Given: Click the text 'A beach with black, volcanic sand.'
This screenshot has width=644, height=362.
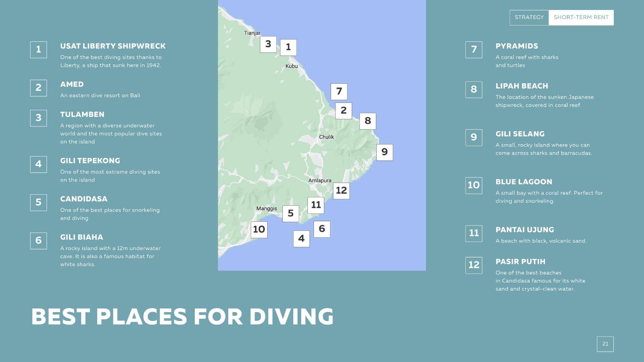Looking at the screenshot, I should click(x=541, y=241).
